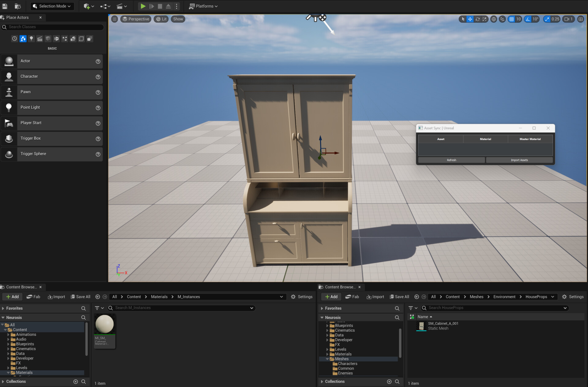Open the Cinematic category in Place Actors

pyautogui.click(x=40, y=39)
